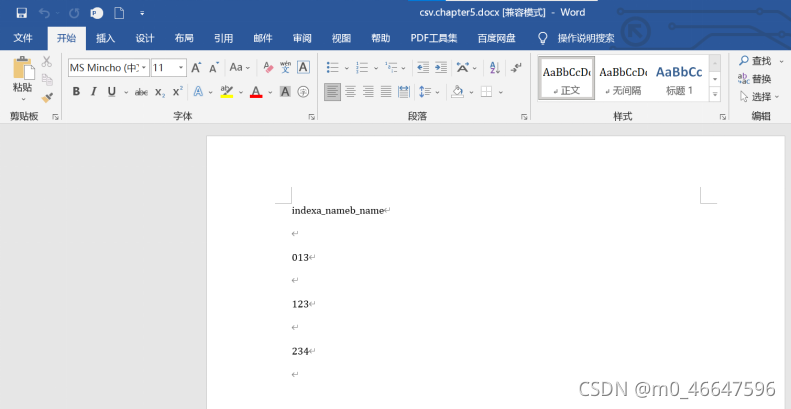Go to the 邮件 tab
The image size is (791, 409).
click(x=263, y=38)
